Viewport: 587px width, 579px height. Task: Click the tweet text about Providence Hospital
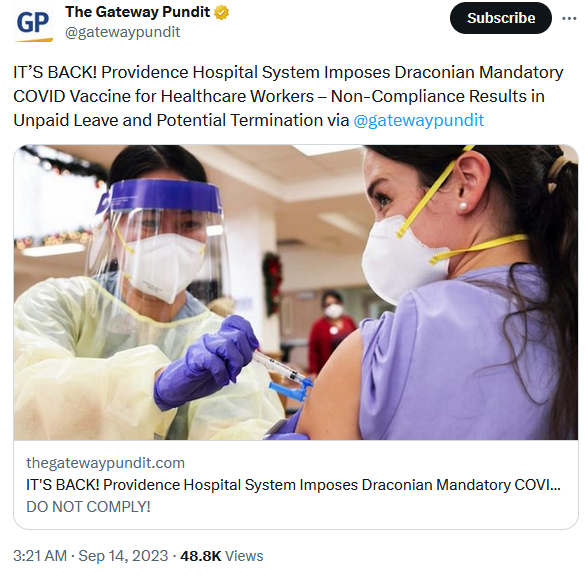pos(288,97)
